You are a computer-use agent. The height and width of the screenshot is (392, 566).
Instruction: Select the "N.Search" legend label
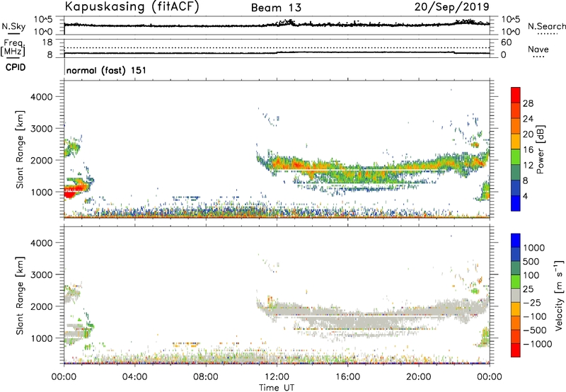546,26
